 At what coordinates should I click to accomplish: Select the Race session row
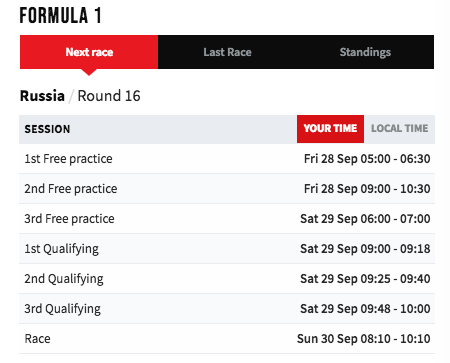click(227, 339)
